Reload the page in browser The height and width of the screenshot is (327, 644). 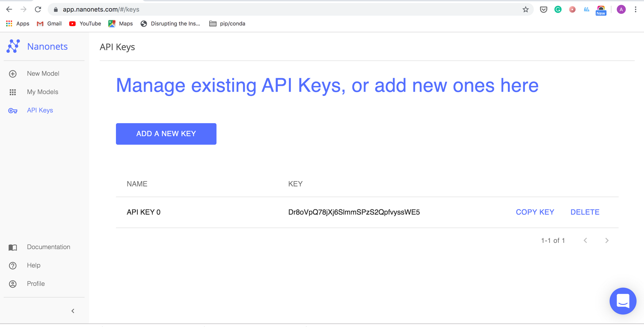point(38,9)
